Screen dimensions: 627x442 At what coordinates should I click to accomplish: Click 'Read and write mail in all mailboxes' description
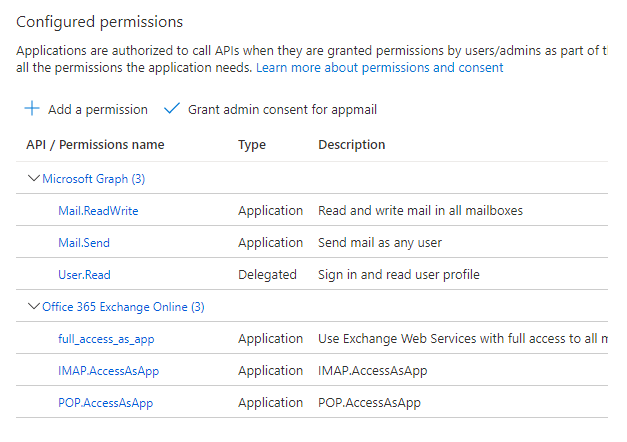pos(420,211)
